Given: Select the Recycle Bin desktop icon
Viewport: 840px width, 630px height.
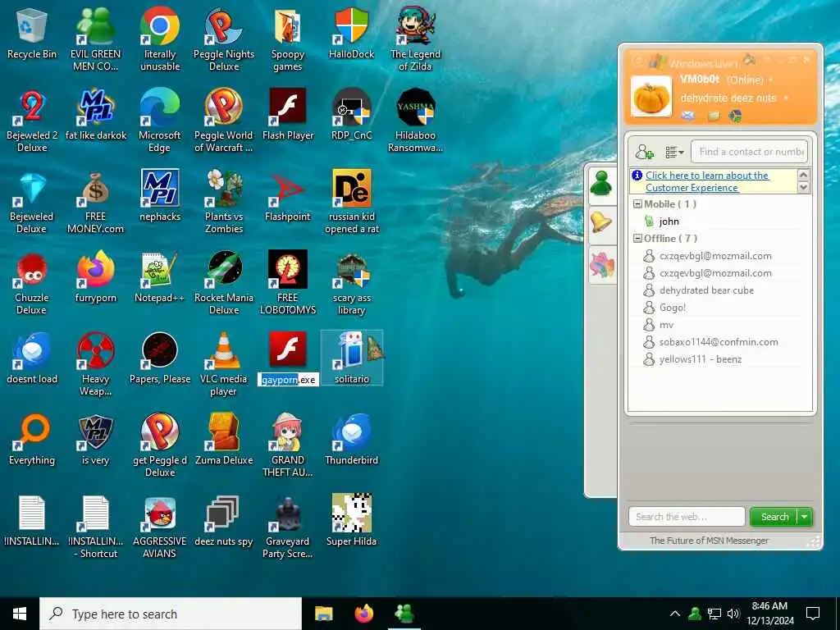Looking at the screenshot, I should click(32, 34).
